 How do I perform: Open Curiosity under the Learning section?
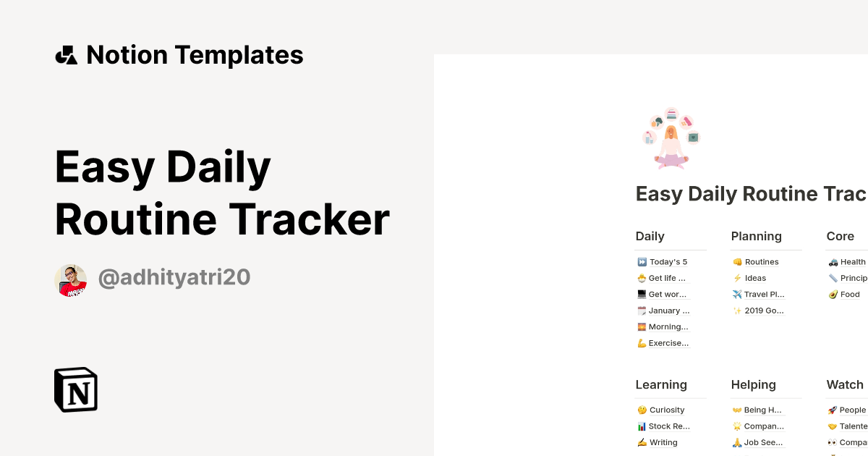point(665,410)
